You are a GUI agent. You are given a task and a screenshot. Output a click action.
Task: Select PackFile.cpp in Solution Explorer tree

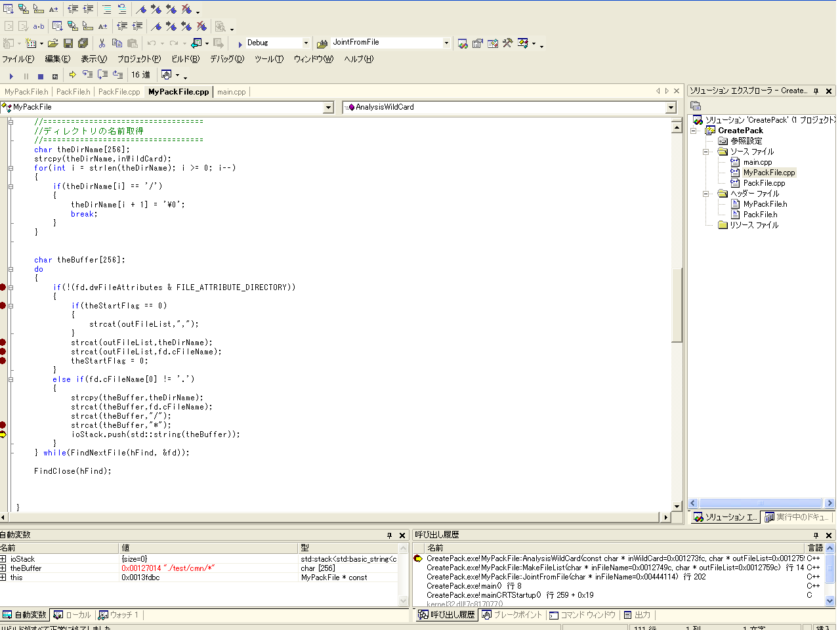[x=764, y=183]
